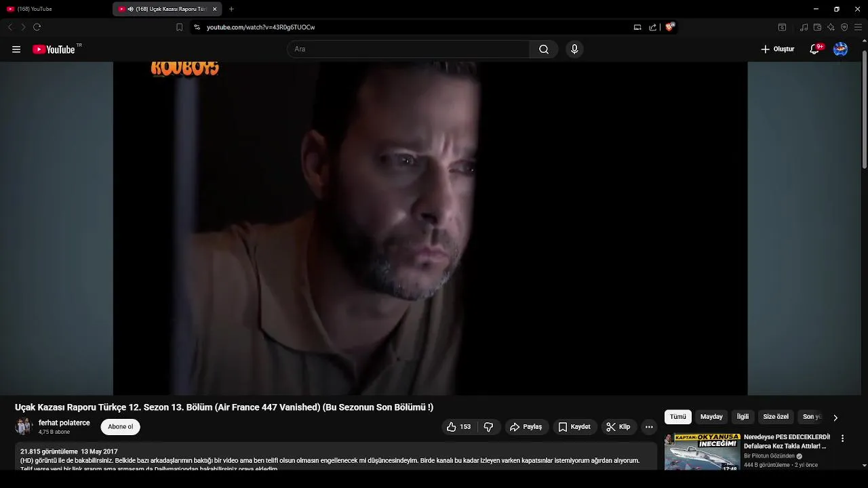Start voice search with microphone icon
This screenshot has width=868, height=488.
tap(574, 49)
